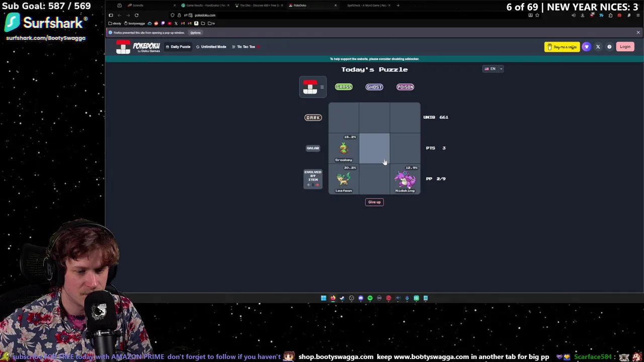
Task: Click Options in the pop-up blocked bar
Action: point(196,33)
